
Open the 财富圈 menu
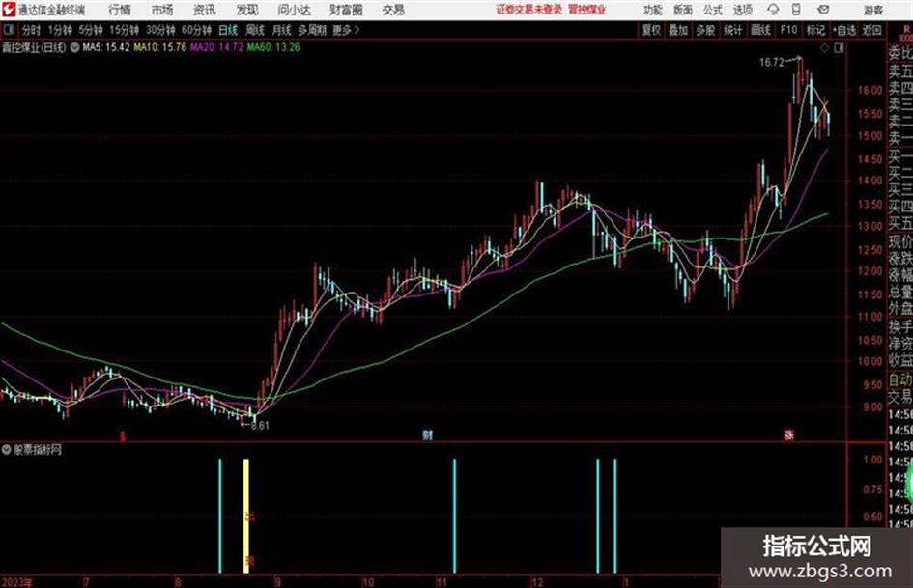pyautogui.click(x=346, y=10)
